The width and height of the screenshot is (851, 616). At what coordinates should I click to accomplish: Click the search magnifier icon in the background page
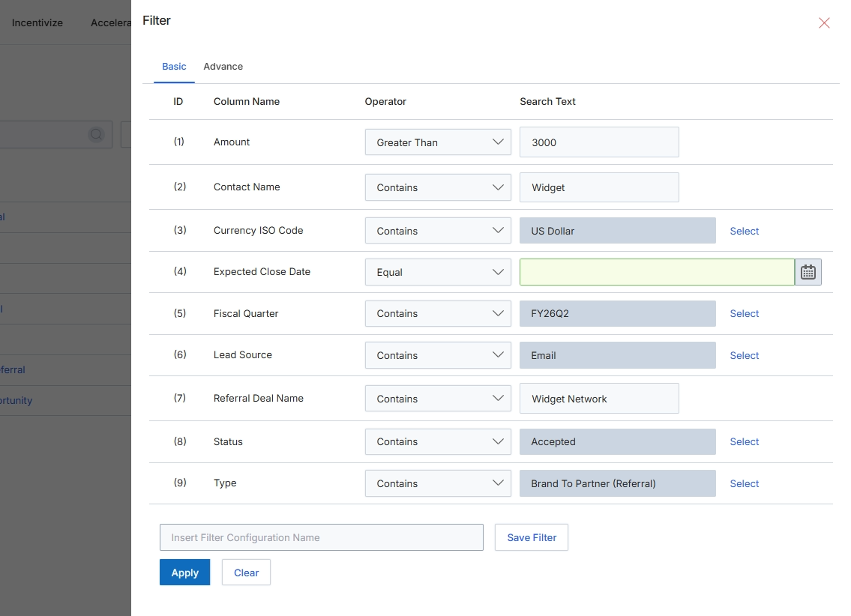(x=96, y=134)
